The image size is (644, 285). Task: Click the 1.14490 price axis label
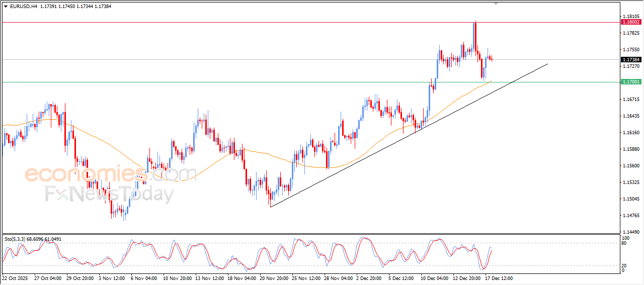[x=631, y=232]
